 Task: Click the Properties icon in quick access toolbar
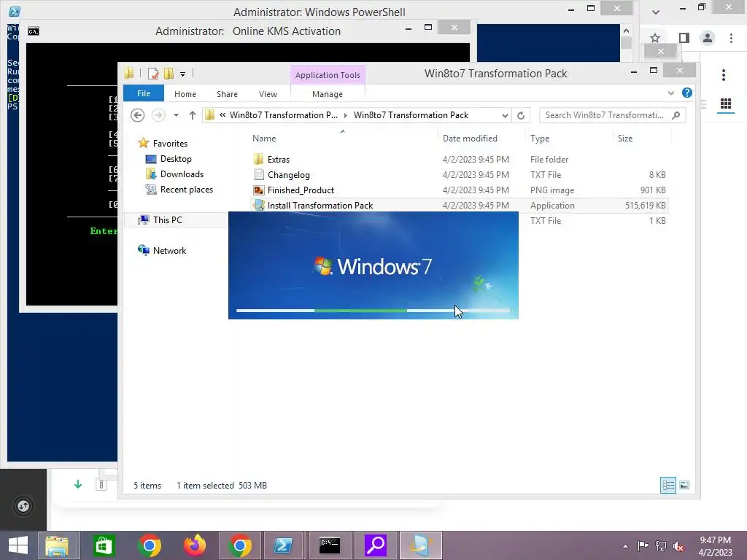pos(153,74)
